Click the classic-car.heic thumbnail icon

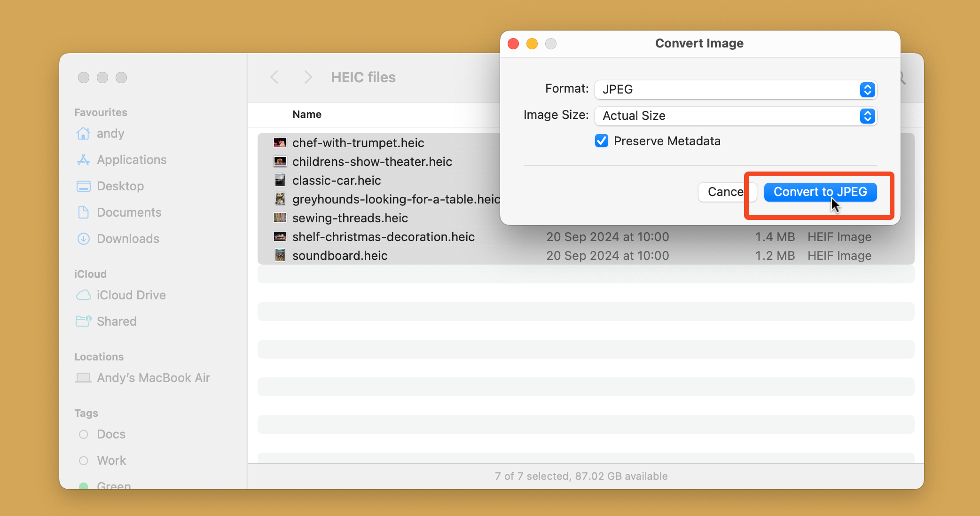[280, 180]
